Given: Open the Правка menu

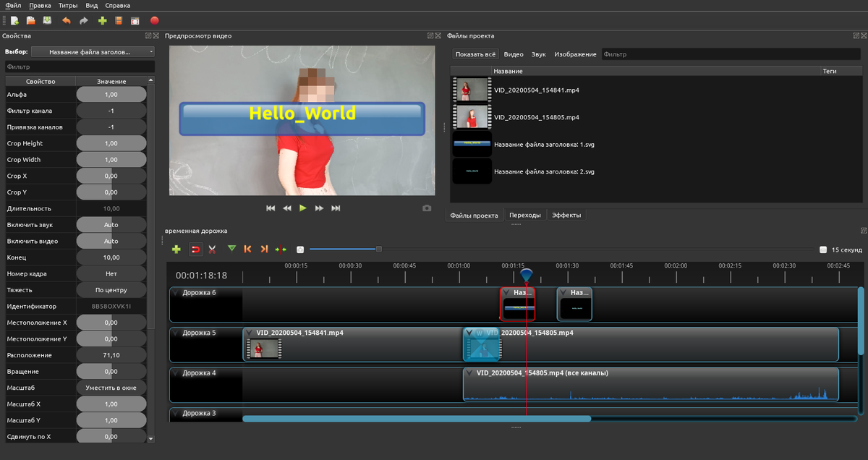Looking at the screenshot, I should coord(41,5).
